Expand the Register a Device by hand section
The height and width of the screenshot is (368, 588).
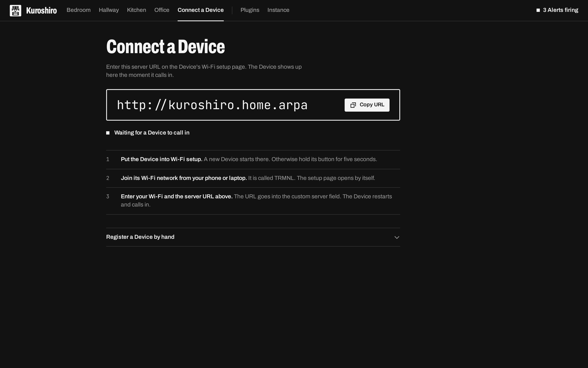(253, 237)
